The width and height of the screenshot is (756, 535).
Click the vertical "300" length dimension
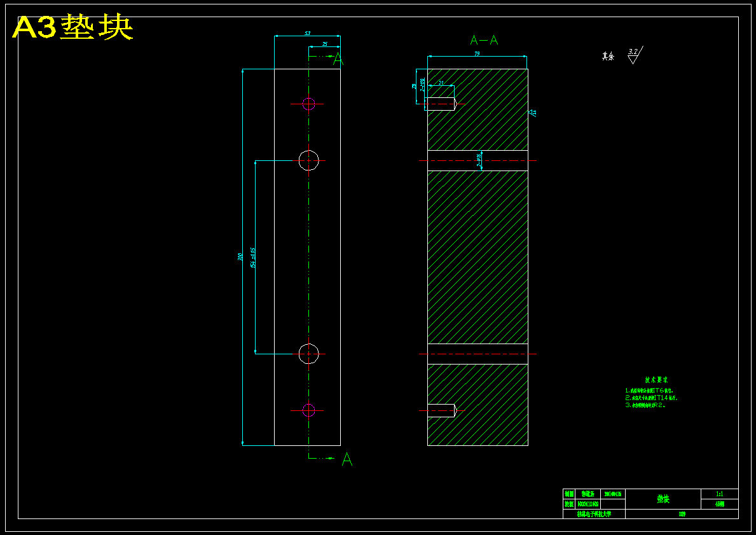(x=240, y=257)
